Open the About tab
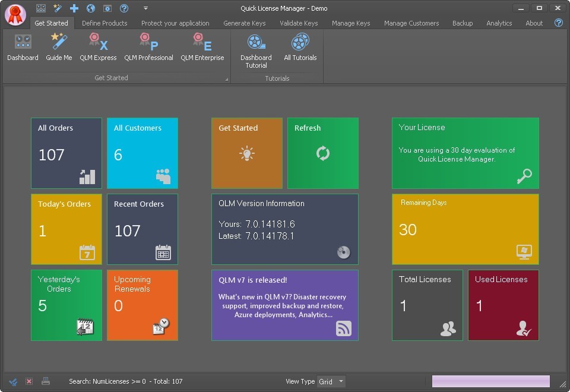This screenshot has width=570, height=392. (x=534, y=23)
